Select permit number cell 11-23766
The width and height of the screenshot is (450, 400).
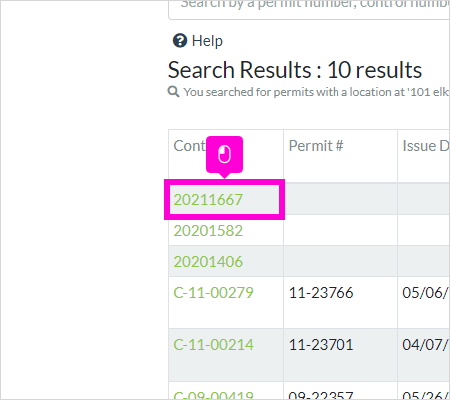click(321, 293)
